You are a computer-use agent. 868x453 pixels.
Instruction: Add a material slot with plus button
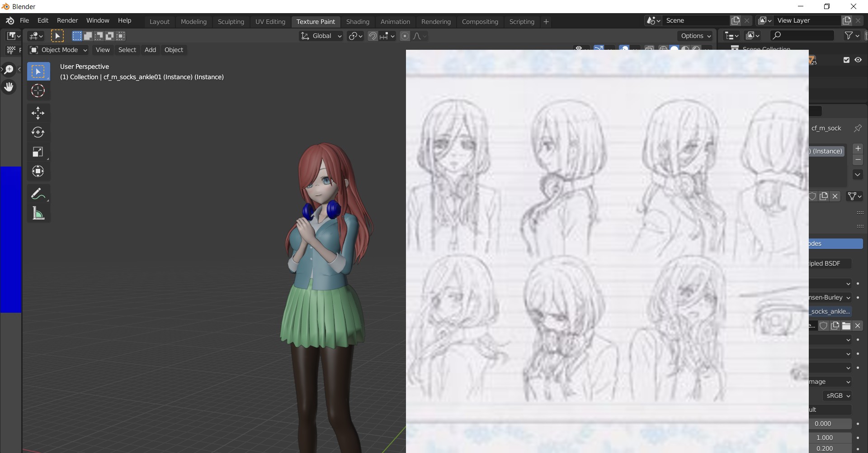tap(858, 148)
